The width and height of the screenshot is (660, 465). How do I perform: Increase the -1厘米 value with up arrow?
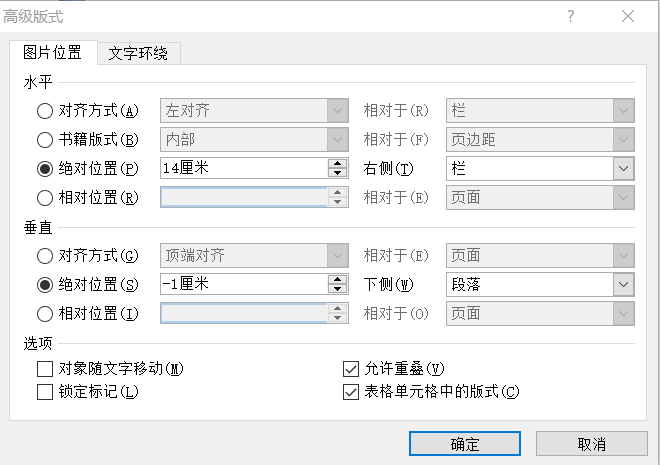(338, 279)
